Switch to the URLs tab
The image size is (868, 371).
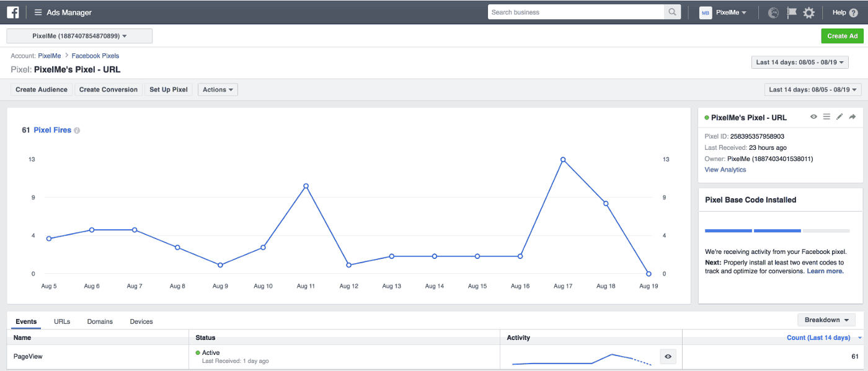(x=62, y=321)
